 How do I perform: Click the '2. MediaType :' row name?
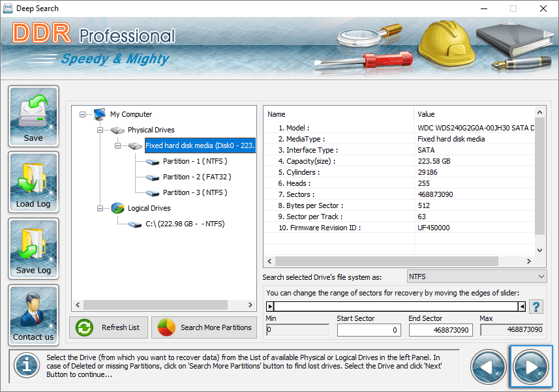pyautogui.click(x=301, y=139)
